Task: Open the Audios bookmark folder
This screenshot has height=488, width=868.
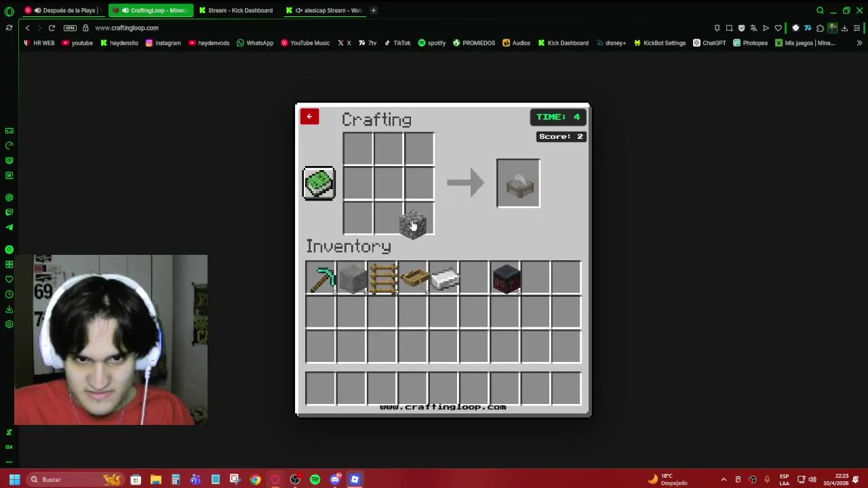Action: 517,43
